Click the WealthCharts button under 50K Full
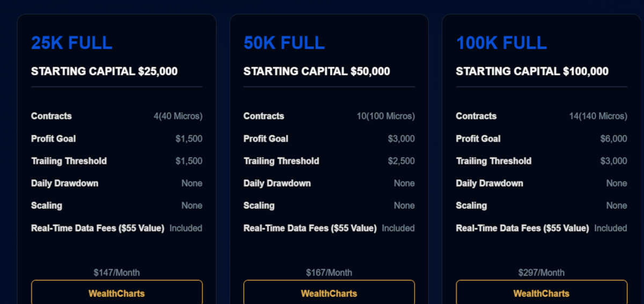 point(329,293)
